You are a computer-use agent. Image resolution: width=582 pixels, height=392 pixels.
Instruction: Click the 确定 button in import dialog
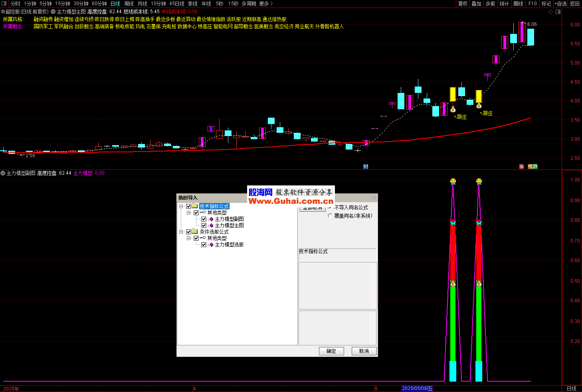click(x=331, y=351)
